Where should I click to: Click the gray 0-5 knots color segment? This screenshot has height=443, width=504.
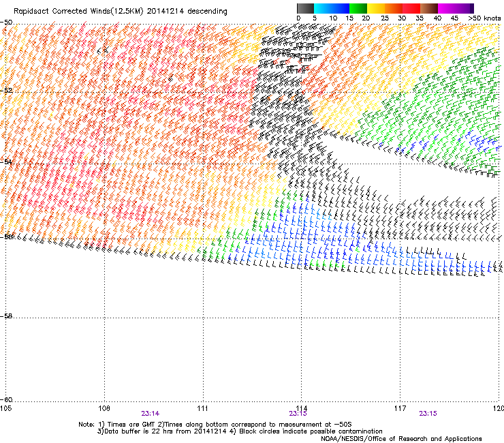pyautogui.click(x=305, y=8)
